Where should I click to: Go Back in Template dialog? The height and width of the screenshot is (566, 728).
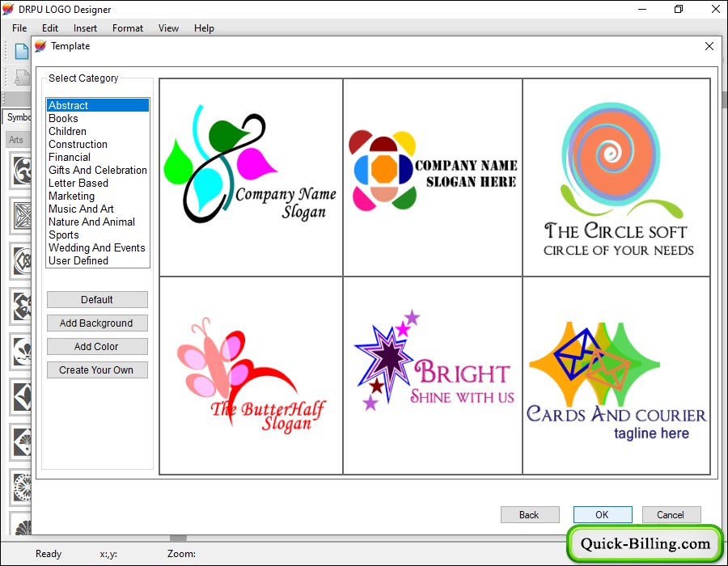coord(530,515)
